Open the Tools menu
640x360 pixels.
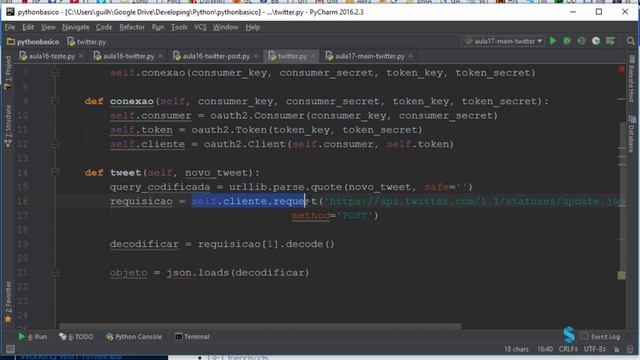point(179,27)
